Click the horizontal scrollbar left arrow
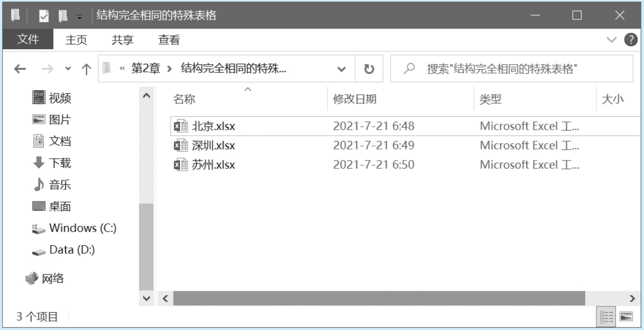The height and width of the screenshot is (330, 644). click(165, 298)
